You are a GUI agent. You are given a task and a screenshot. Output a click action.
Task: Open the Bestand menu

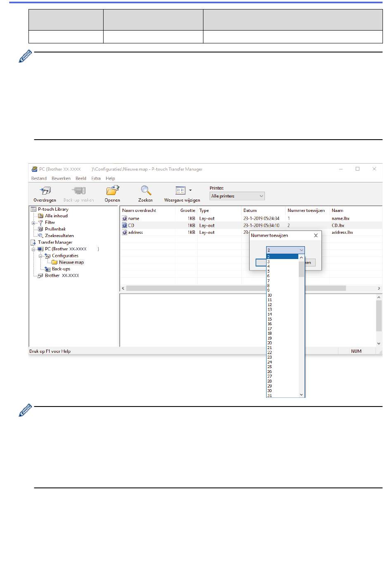(x=39, y=178)
